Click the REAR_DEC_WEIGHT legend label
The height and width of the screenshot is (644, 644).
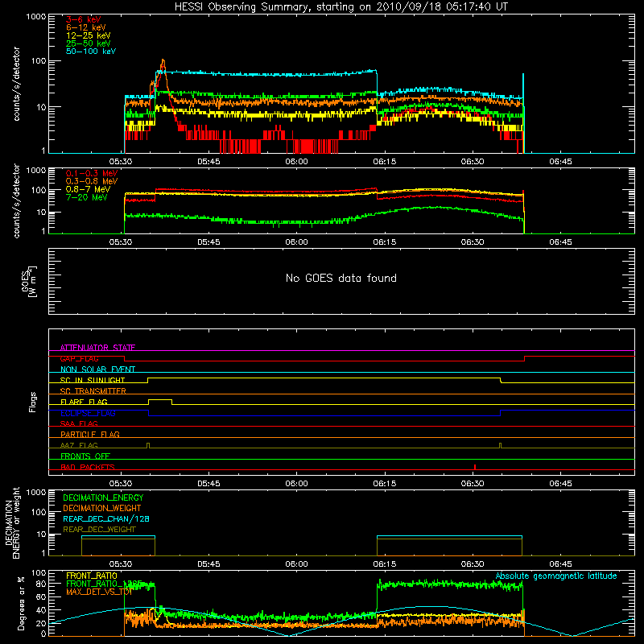[x=99, y=530]
